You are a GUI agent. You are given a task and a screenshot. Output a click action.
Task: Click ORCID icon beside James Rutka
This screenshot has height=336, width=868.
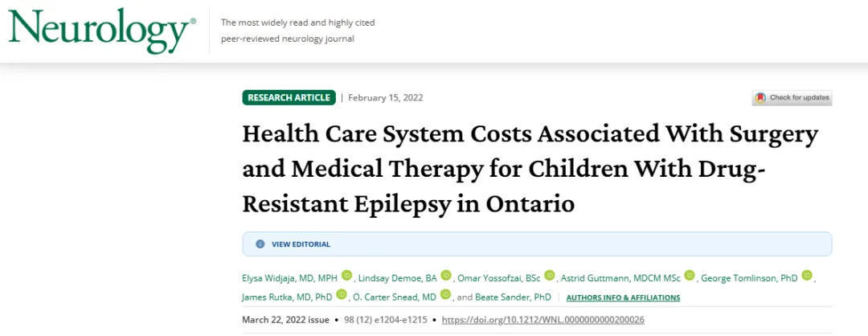tap(342, 296)
